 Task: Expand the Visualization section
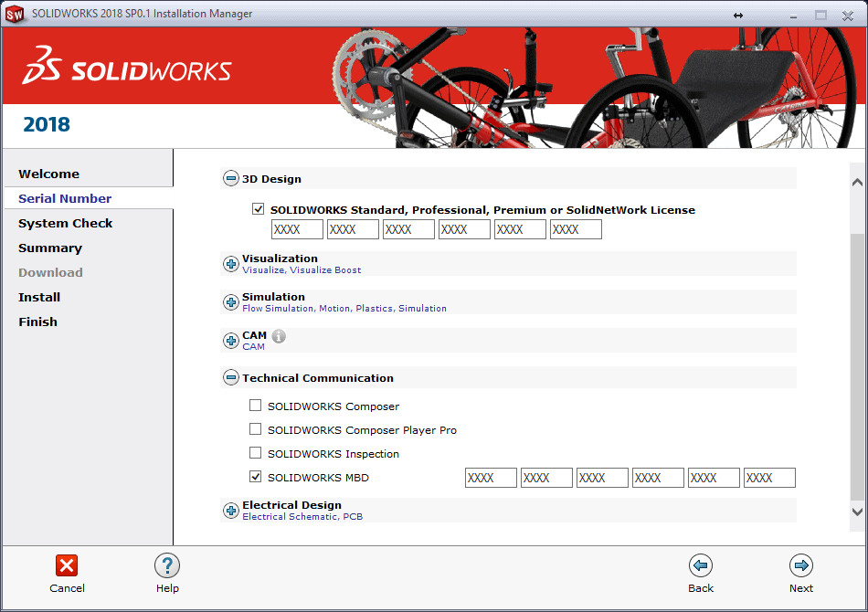[230, 264]
